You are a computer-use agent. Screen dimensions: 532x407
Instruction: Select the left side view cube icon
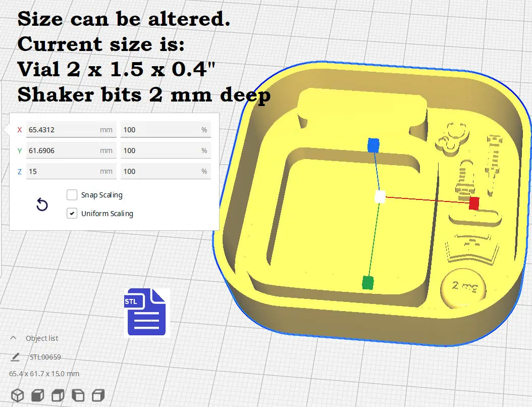pyautogui.click(x=78, y=395)
